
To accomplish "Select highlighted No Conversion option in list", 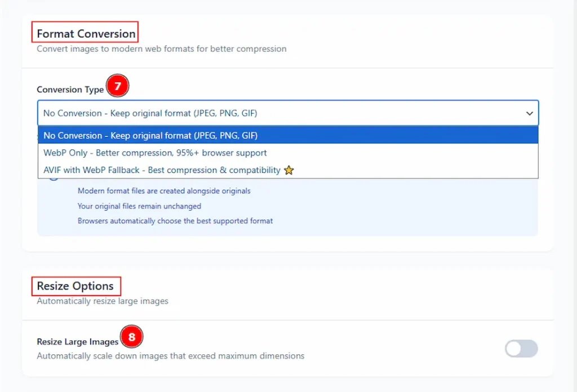I will (150, 135).
